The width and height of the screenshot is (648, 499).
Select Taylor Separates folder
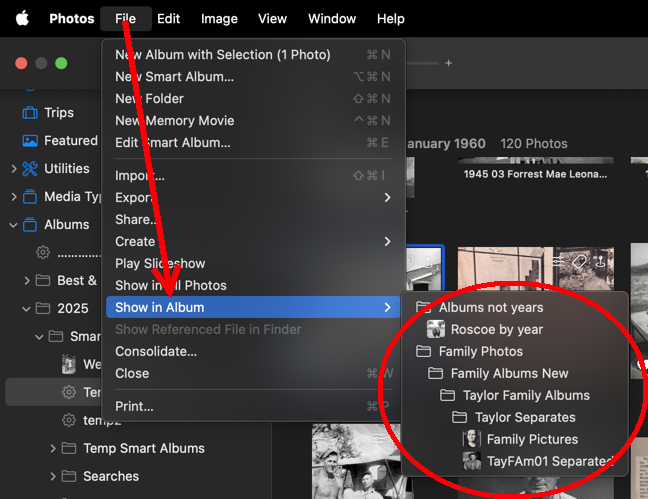tap(515, 417)
